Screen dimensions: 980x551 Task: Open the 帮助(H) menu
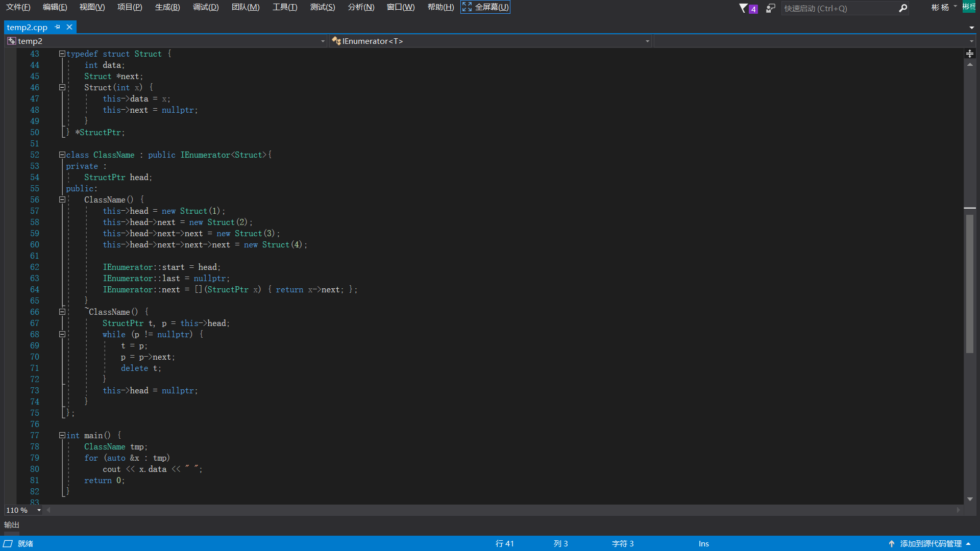440,7
